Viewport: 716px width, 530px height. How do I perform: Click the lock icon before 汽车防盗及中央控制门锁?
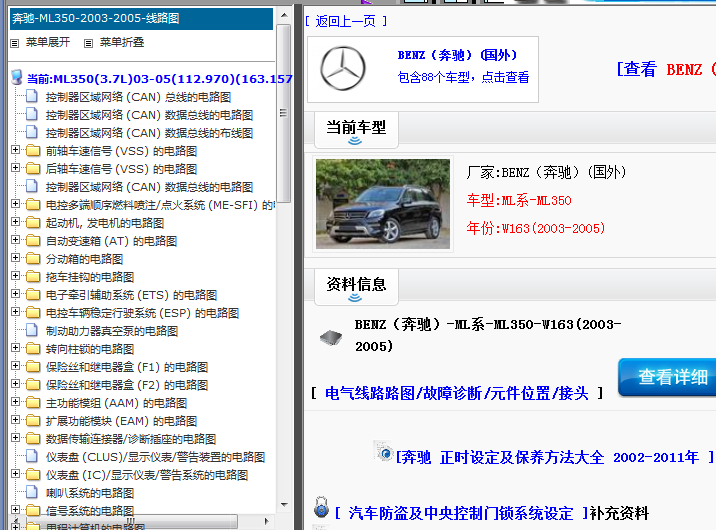point(321,507)
